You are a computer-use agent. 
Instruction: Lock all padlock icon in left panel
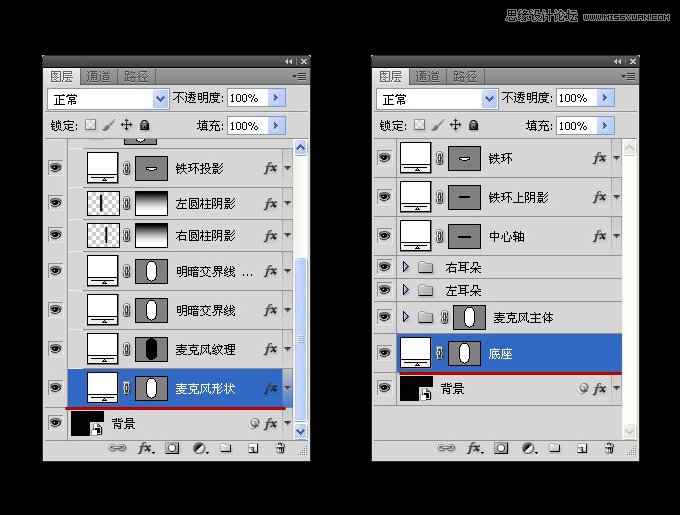144,125
